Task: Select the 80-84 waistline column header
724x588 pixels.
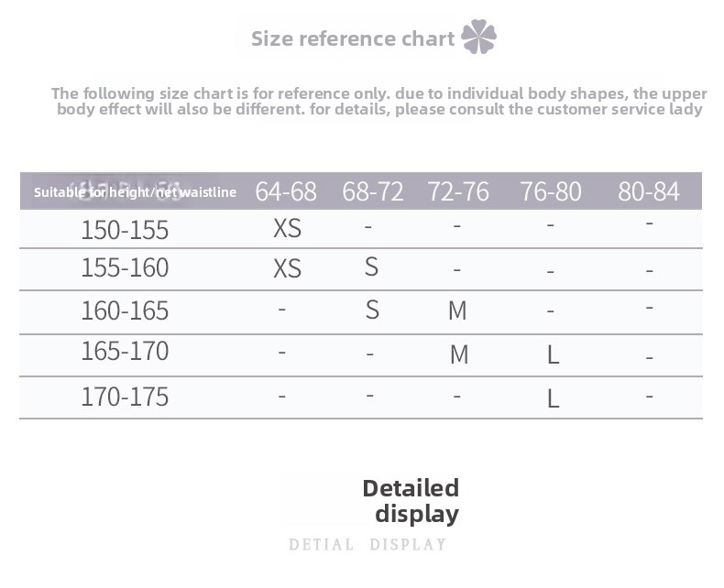Action: 649,191
